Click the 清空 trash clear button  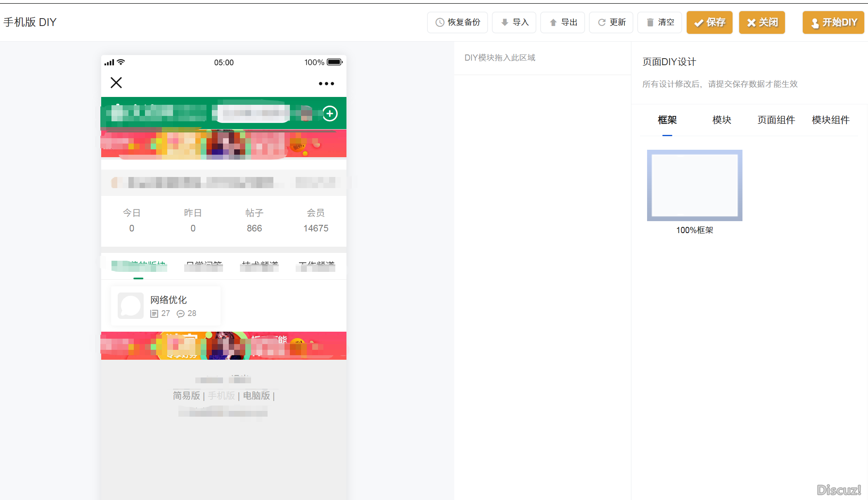pos(659,22)
